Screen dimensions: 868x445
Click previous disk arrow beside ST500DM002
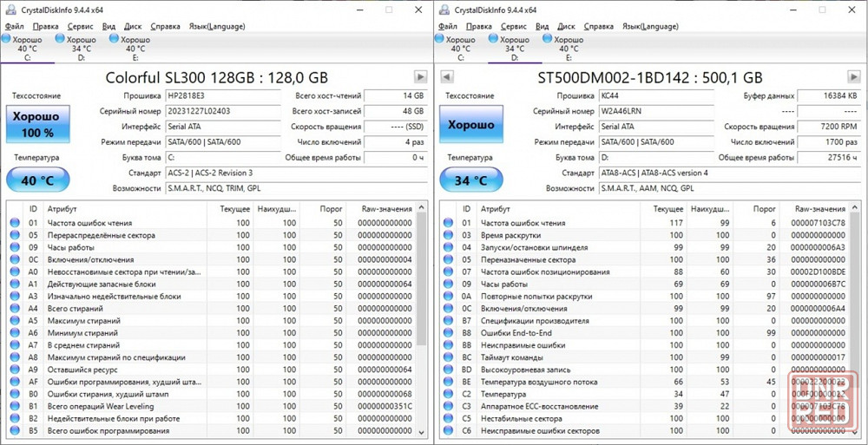447,77
